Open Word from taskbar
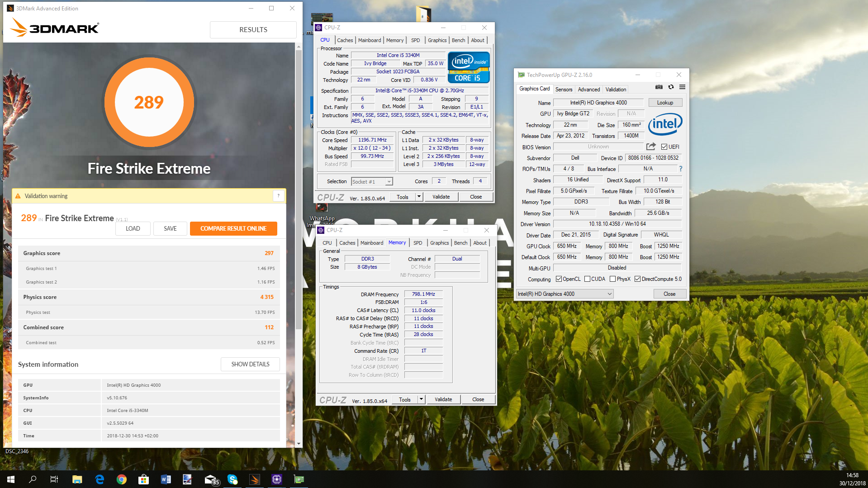868x488 pixels. (166, 479)
